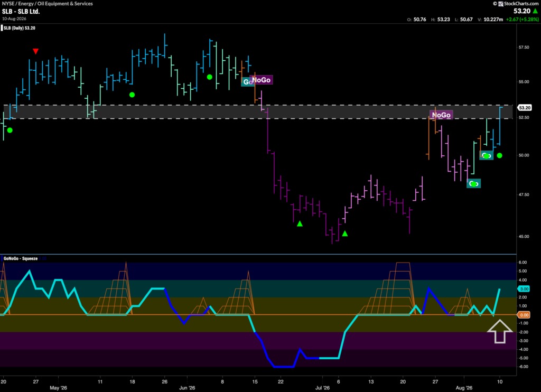Click the Aug '26 date axis label

point(464,388)
